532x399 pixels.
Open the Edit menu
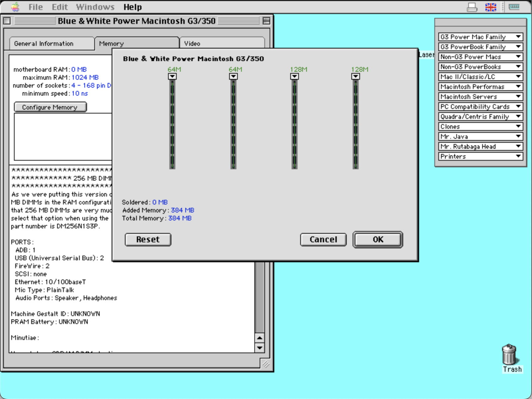(60, 7)
